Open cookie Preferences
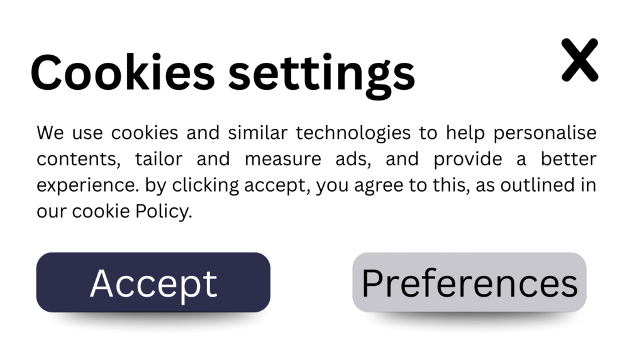 (x=469, y=283)
